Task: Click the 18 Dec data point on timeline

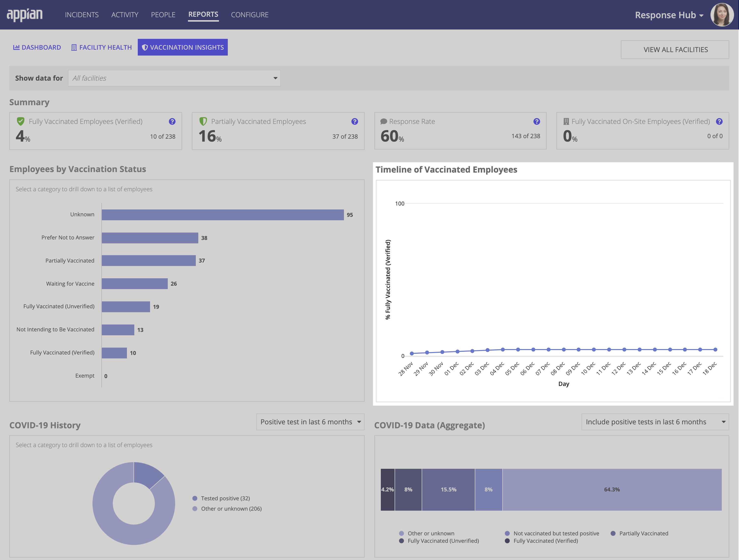Action: 715,350
